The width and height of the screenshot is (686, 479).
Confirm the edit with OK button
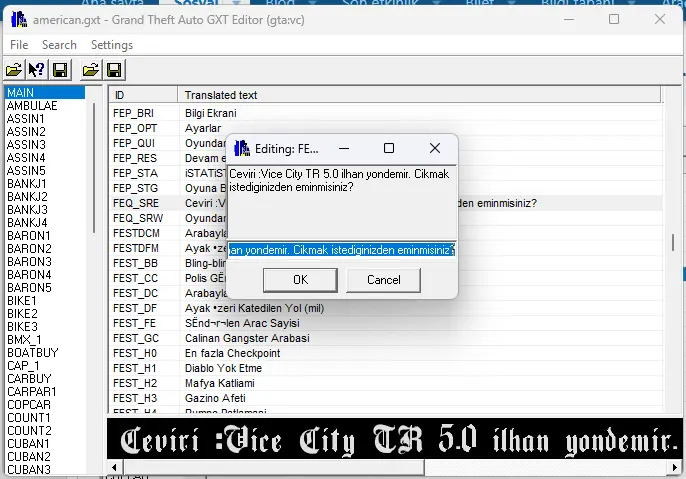tap(300, 280)
